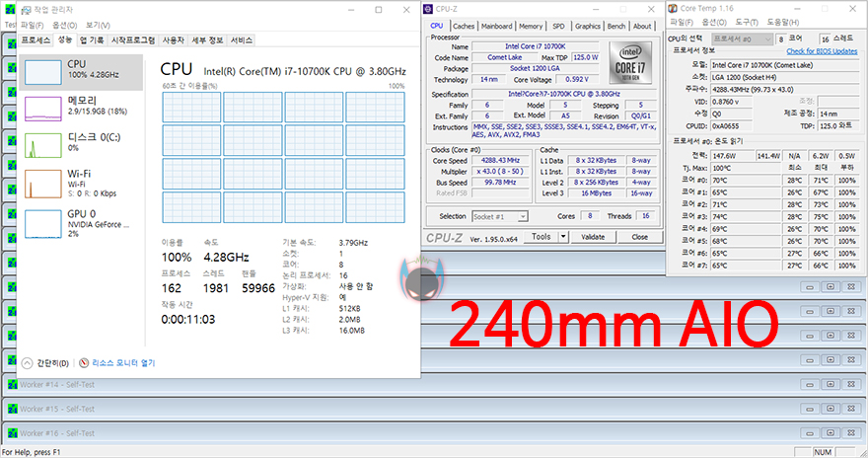Click the Task Manager title bar icon
Viewport: 868px width, 458px height.
point(26,10)
